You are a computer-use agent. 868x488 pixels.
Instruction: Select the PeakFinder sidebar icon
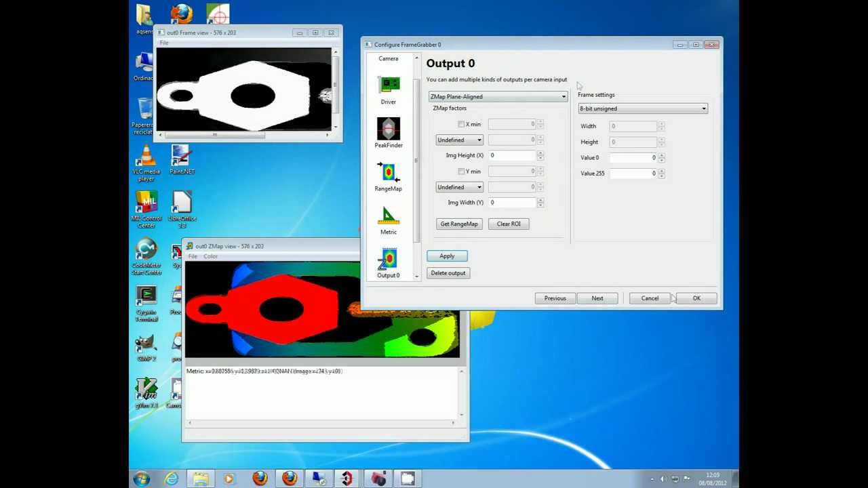coord(389,133)
